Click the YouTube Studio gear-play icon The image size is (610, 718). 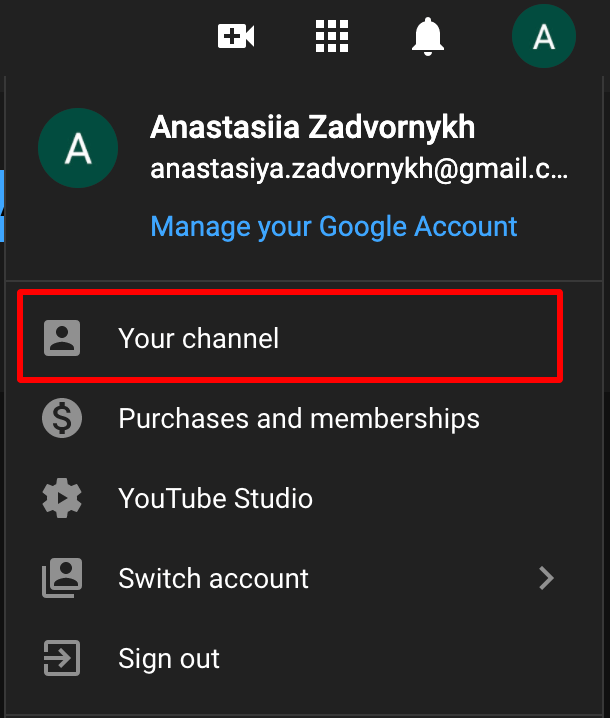tap(62, 498)
